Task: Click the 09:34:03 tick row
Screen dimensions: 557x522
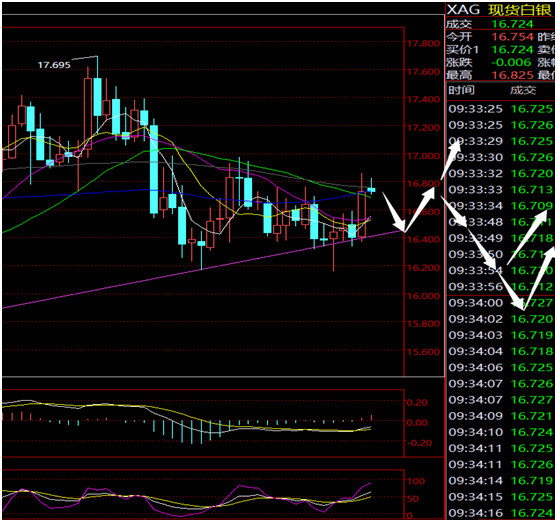Action: click(x=501, y=335)
